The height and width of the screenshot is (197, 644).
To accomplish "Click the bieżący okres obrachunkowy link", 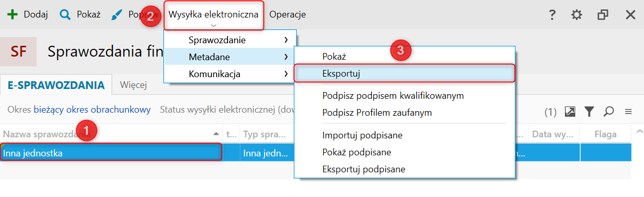I will point(92,110).
